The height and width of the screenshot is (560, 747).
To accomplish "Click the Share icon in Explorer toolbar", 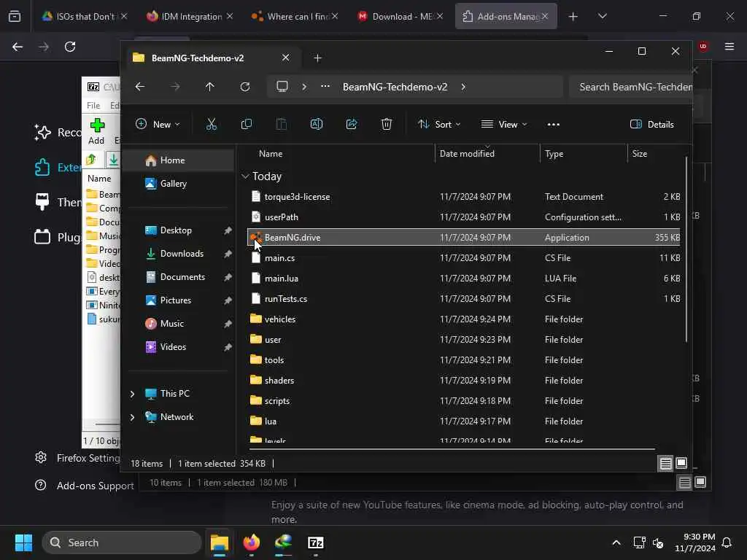I will click(352, 124).
